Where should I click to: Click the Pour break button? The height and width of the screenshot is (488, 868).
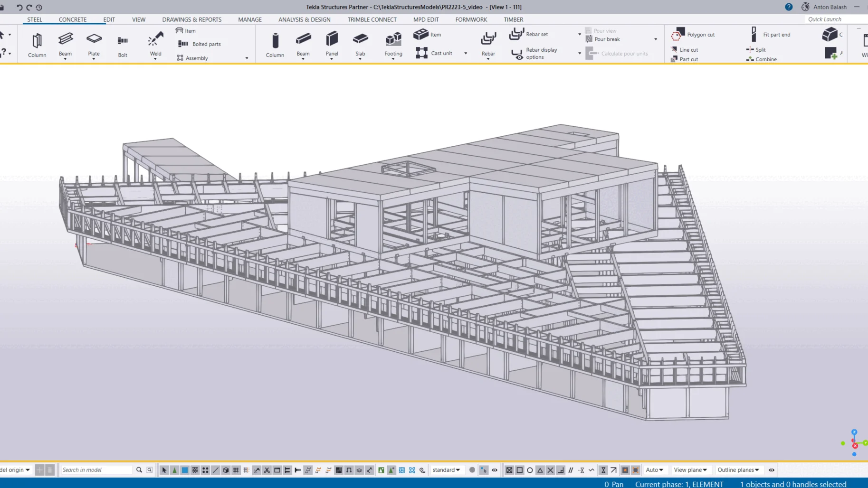coord(607,39)
